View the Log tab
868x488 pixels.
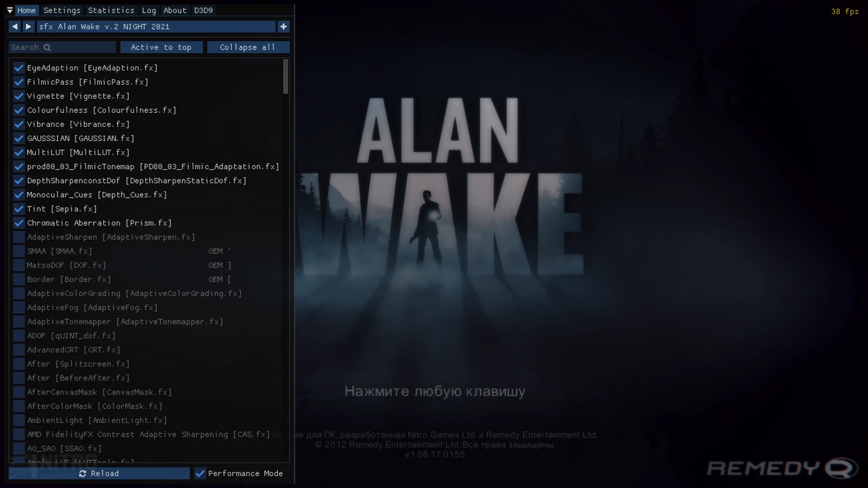point(148,10)
